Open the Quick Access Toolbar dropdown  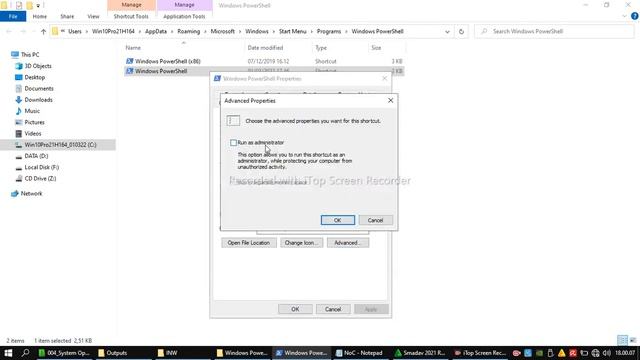(38, 6)
